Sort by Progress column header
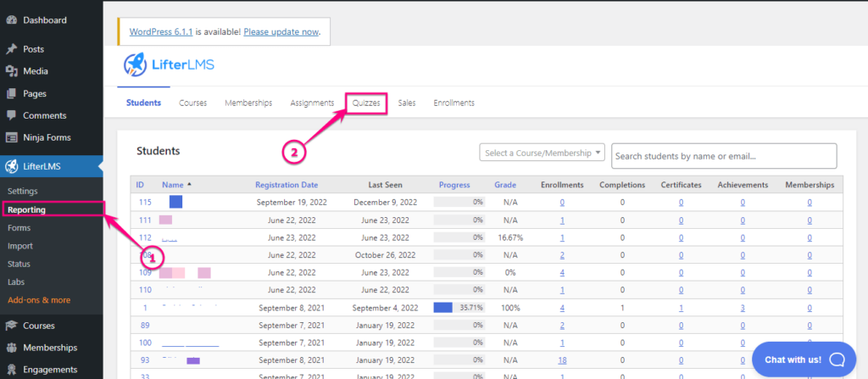Screen dimensions: 868x379 [454, 185]
